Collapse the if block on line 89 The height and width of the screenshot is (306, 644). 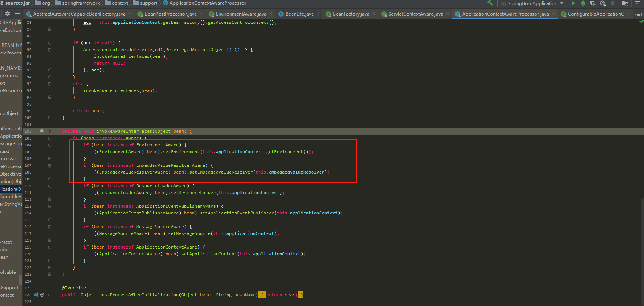click(x=50, y=43)
